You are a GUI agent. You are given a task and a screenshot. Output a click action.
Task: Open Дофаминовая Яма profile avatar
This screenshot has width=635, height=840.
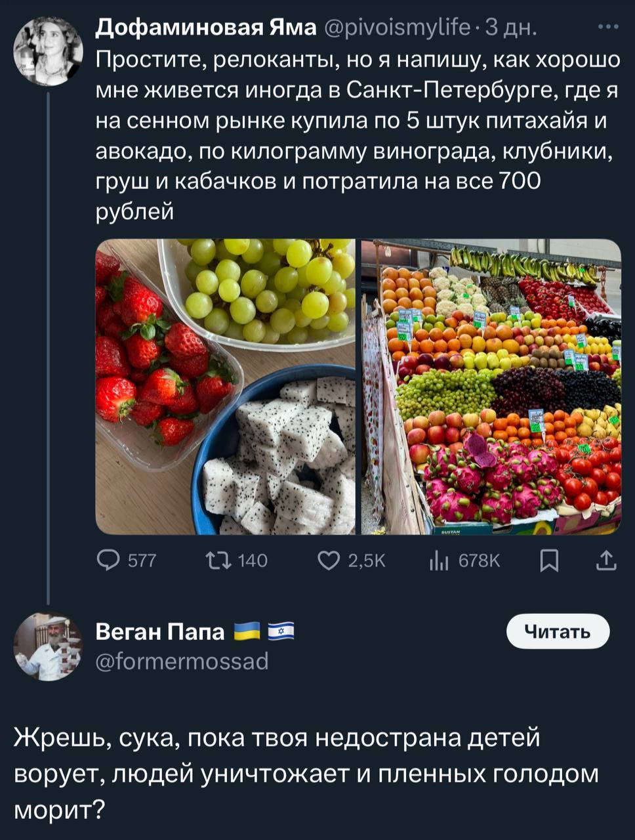48,51
